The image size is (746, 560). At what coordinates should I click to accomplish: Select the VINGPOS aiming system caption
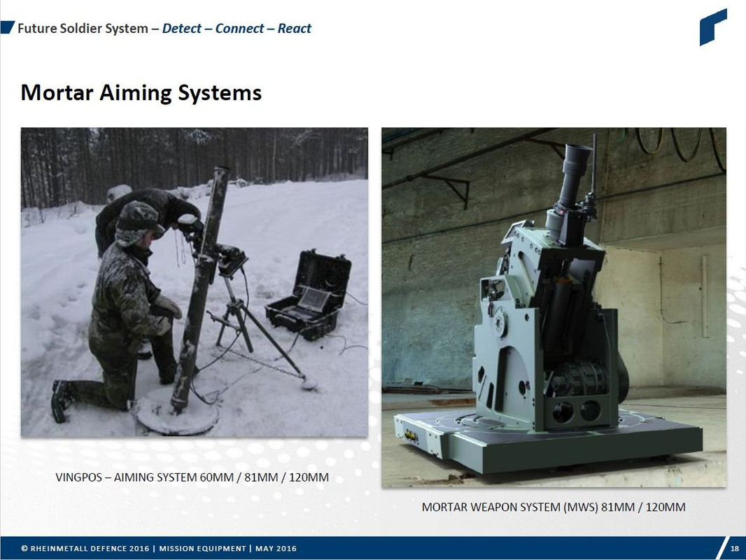pyautogui.click(x=192, y=477)
